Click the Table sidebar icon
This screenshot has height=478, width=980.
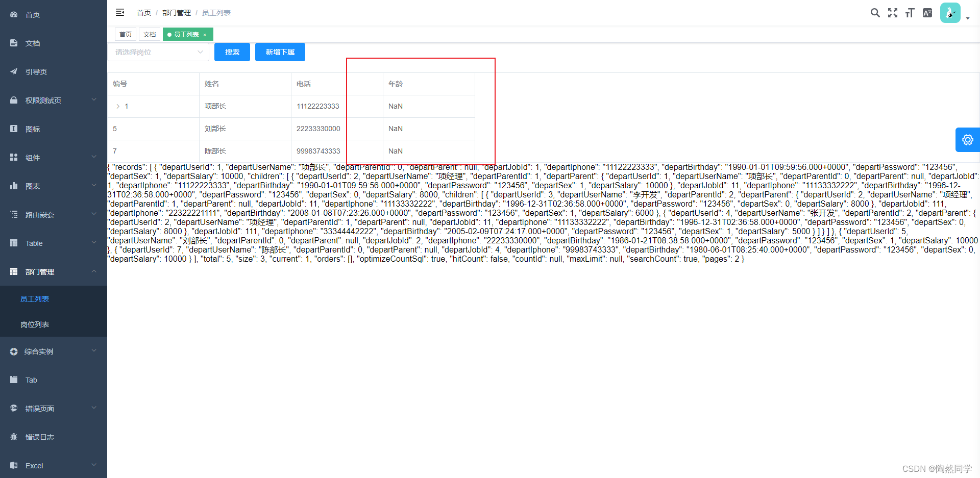[x=14, y=243]
